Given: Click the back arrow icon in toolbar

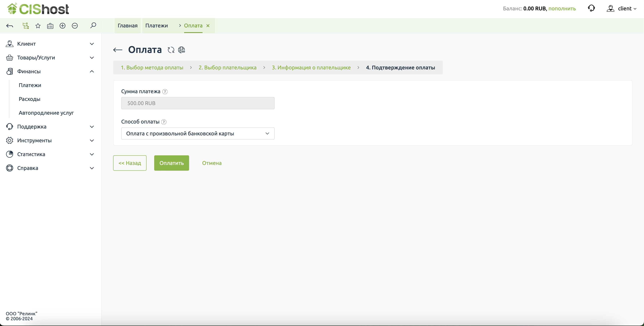Looking at the screenshot, I should 10,26.
